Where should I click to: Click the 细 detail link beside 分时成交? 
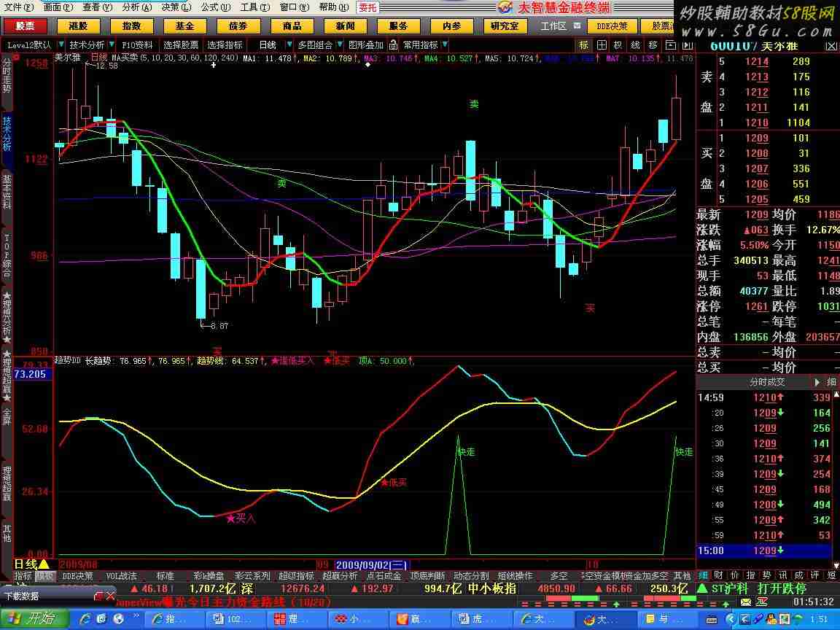[x=831, y=382]
